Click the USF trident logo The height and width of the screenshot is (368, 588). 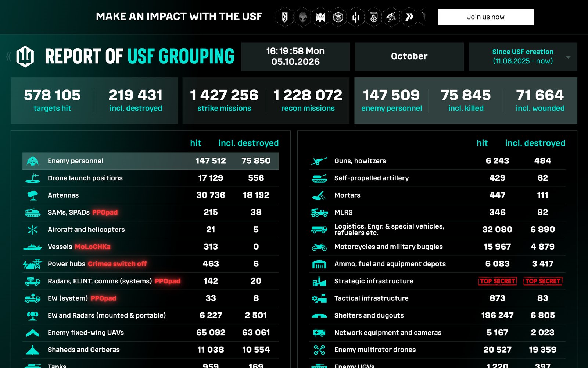tap(25, 56)
